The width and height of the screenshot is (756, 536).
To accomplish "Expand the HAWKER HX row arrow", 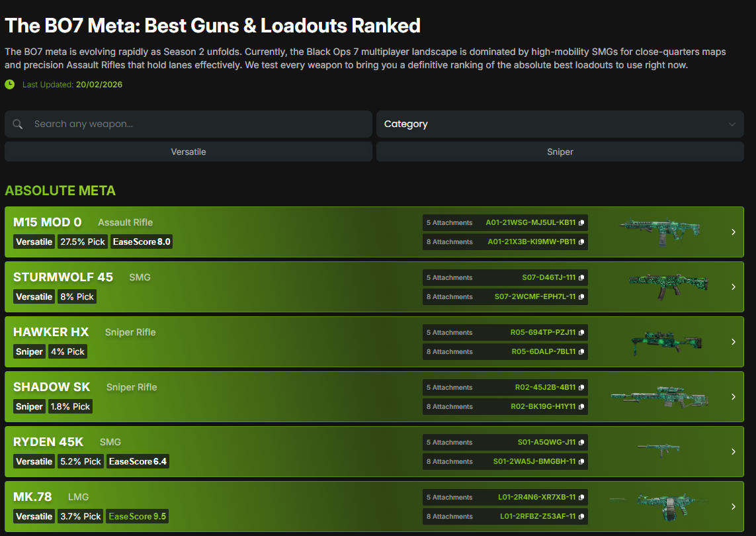I will point(733,342).
